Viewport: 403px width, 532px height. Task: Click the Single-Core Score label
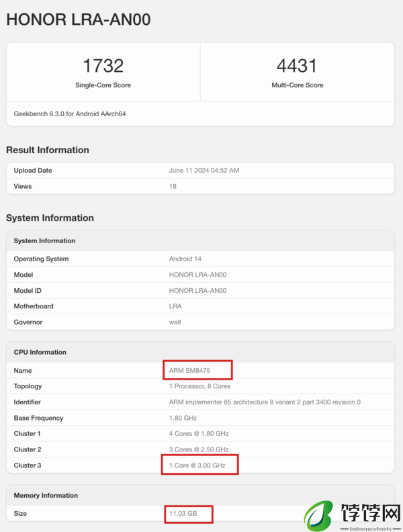[103, 85]
